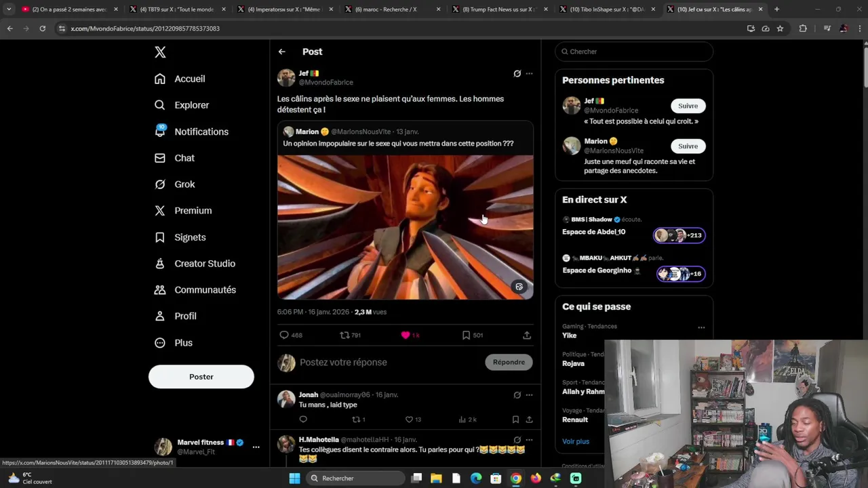Open Jef's profile avatar on main post
Image resolution: width=868 pixels, height=488 pixels.
pos(286,77)
